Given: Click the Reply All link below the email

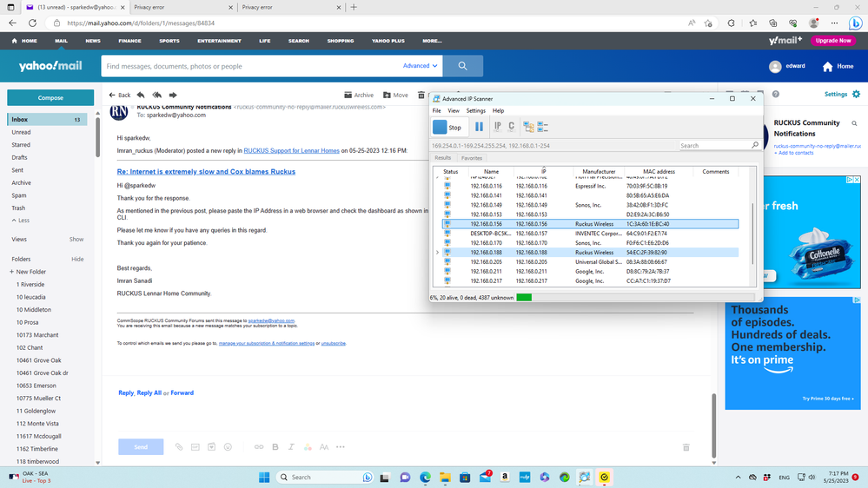Looking at the screenshot, I should tap(149, 392).
